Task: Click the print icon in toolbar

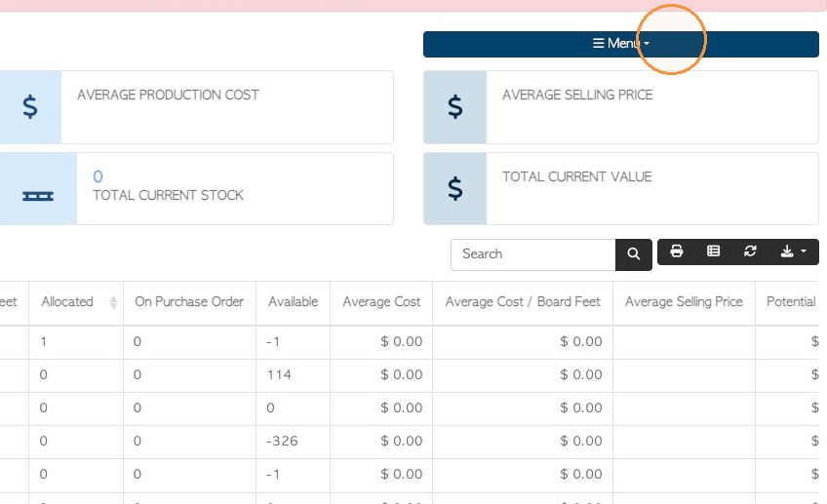Action: tap(677, 252)
